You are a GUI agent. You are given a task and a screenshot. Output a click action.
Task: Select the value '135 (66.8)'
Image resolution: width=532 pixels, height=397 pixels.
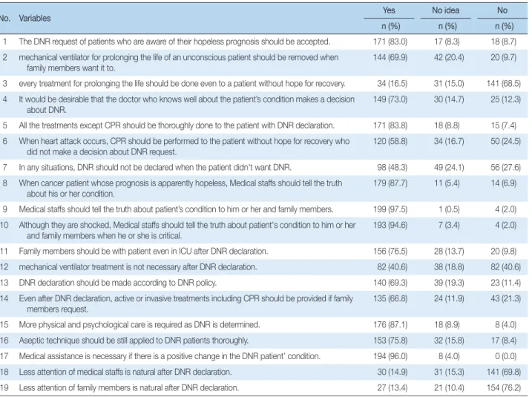390,298
